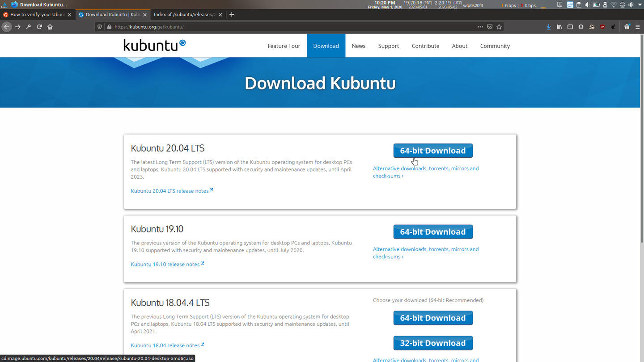The height and width of the screenshot is (362, 644).
Task: Open the Library bookmarks and history icon
Action: click(559, 27)
